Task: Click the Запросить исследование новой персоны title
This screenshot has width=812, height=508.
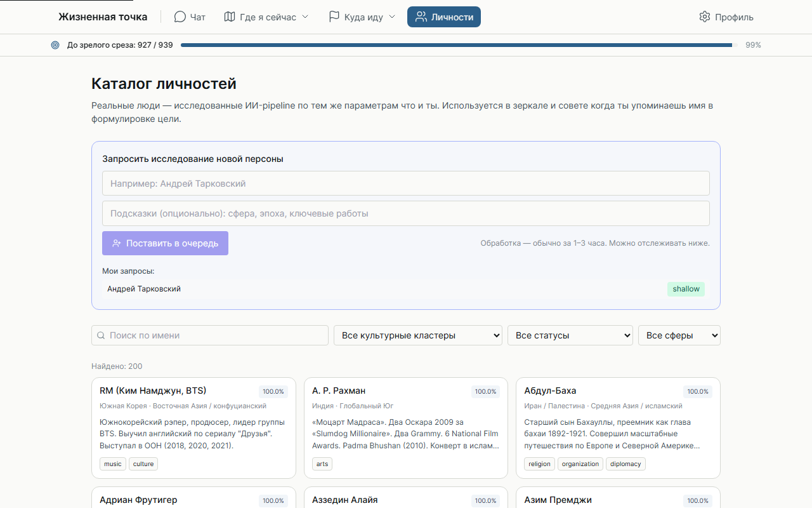Action: [x=193, y=159]
